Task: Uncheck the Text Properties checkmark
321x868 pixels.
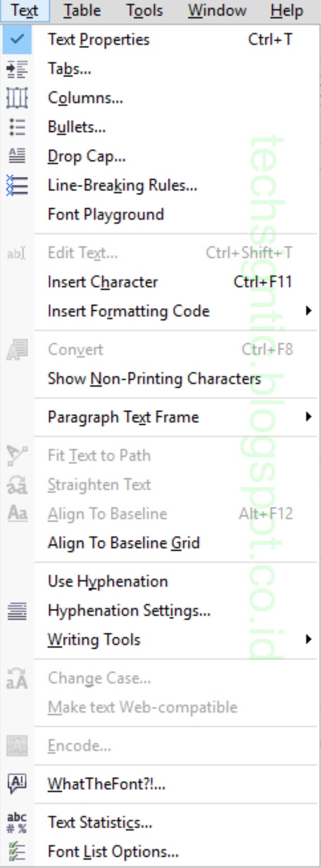Action: point(17,40)
